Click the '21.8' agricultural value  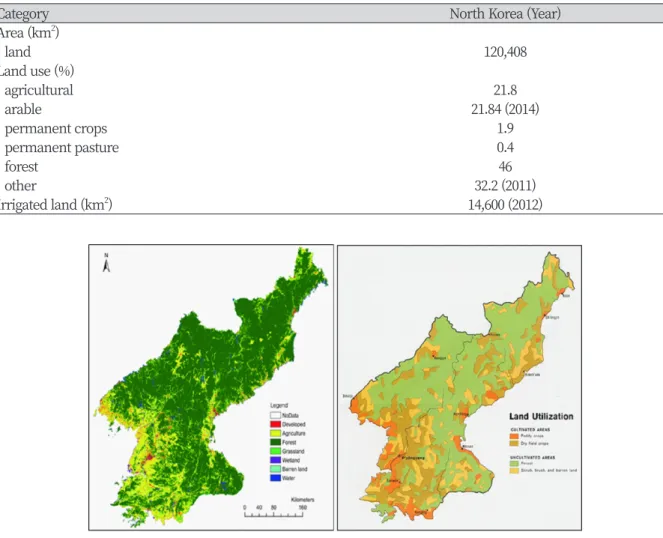(x=505, y=90)
